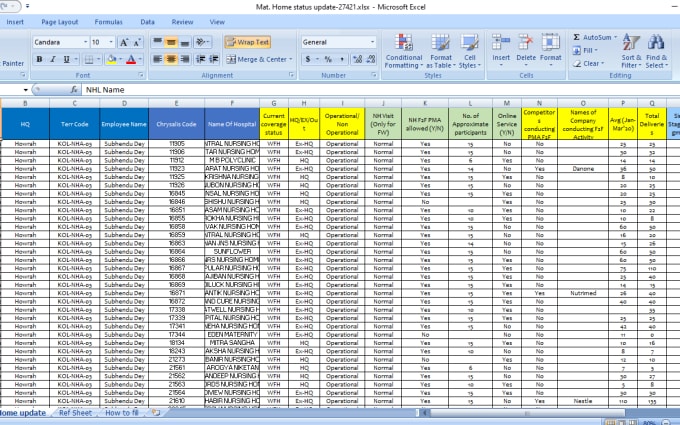Click Accounting Number Format dollar icon
Viewport: 680px width, 425px height.
pyautogui.click(x=307, y=59)
